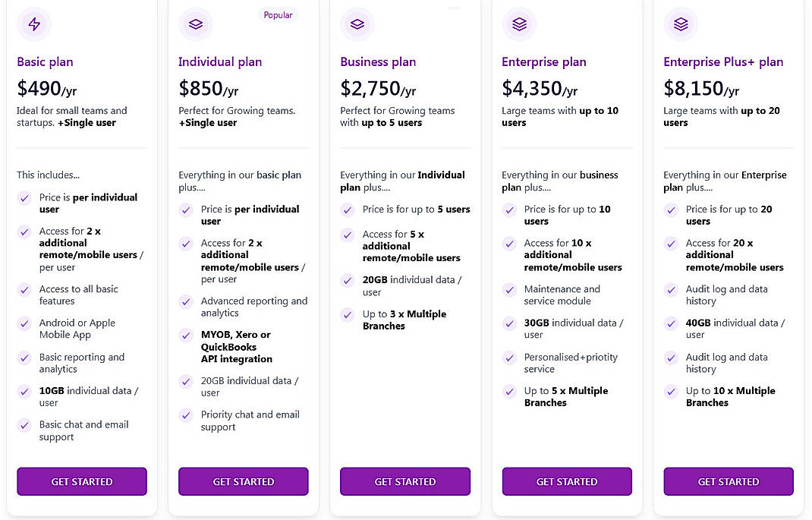Check the 'Advanced reporting and analytics' feature mark
The image size is (812, 520).
tap(186, 301)
